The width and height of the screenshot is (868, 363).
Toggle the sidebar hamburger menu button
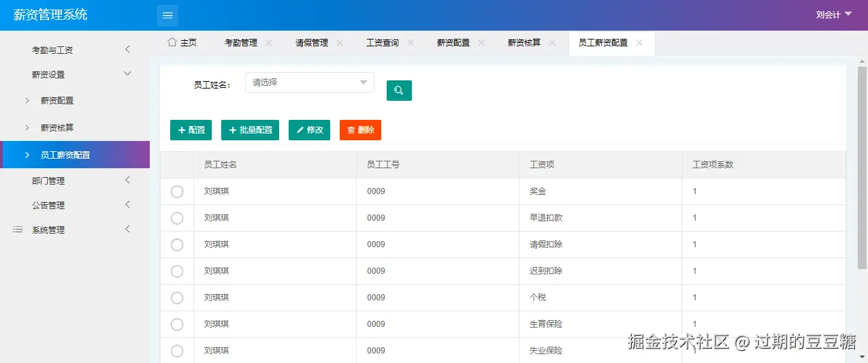[x=167, y=15]
